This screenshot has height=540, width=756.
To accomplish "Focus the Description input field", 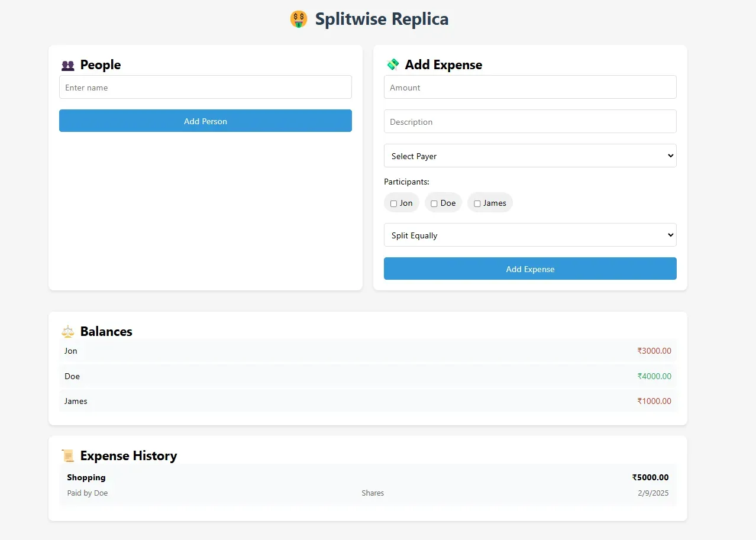I will point(530,121).
